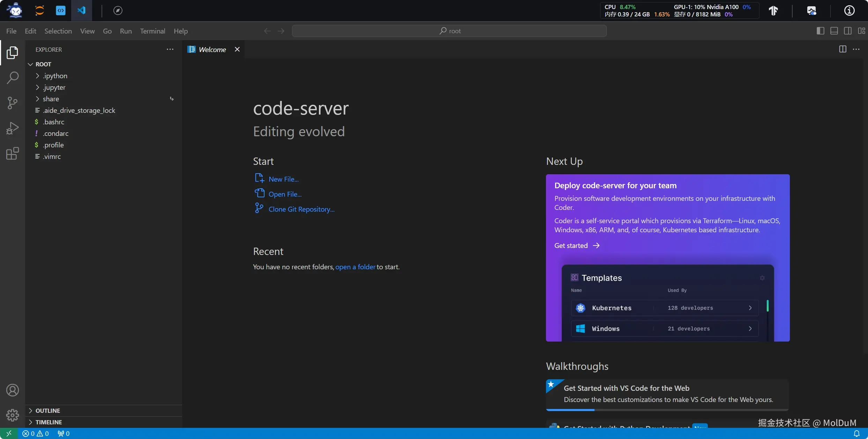This screenshot has height=439, width=868.
Task: Open the Search view in activity bar
Action: point(13,78)
